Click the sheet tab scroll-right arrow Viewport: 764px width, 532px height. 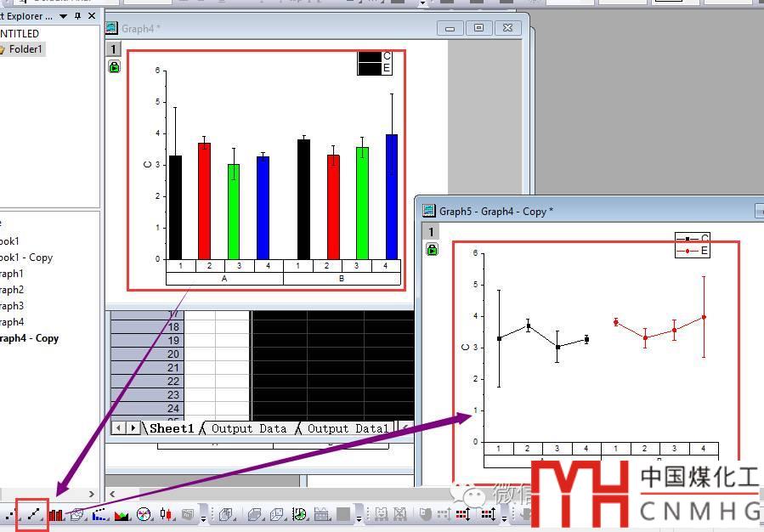tap(133, 428)
